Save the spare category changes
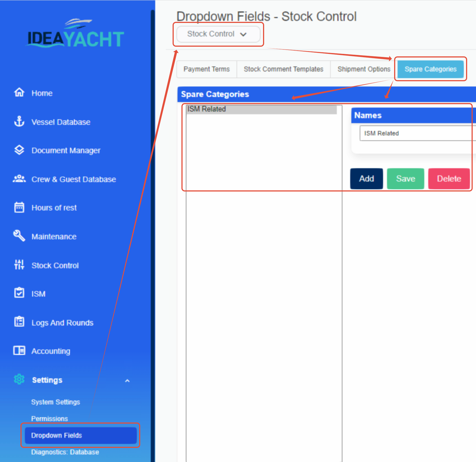The image size is (476, 462). point(405,179)
